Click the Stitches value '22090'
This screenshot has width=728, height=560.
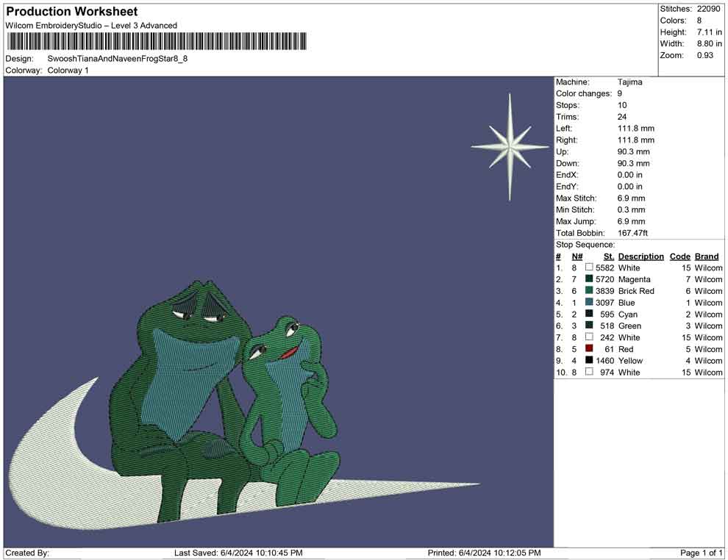(x=708, y=9)
